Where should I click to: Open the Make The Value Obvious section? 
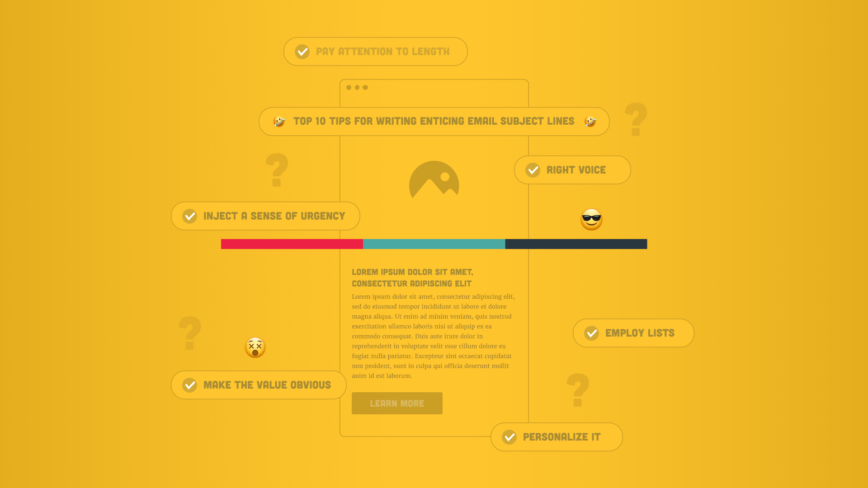pyautogui.click(x=259, y=385)
